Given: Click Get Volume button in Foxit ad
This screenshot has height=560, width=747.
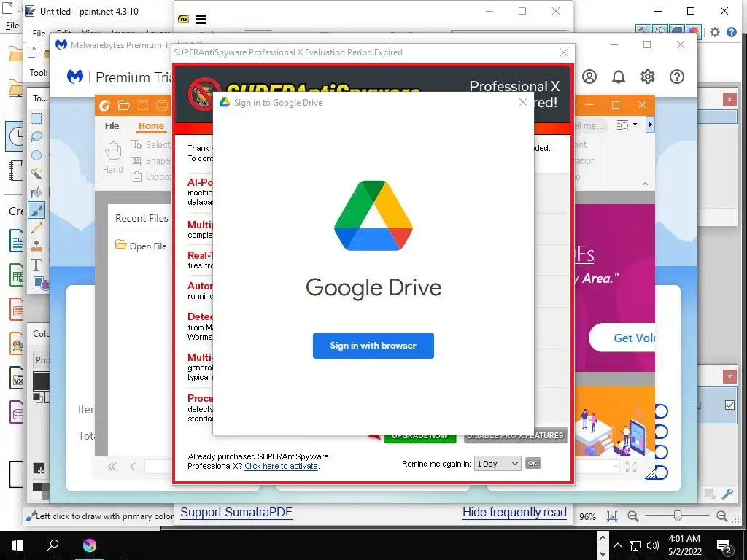Looking at the screenshot, I should tap(622, 338).
